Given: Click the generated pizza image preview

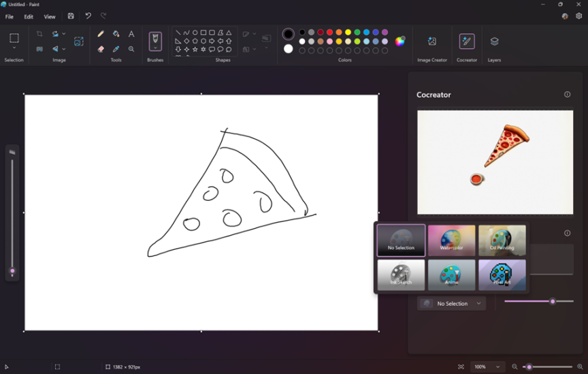Looking at the screenshot, I should click(x=495, y=162).
